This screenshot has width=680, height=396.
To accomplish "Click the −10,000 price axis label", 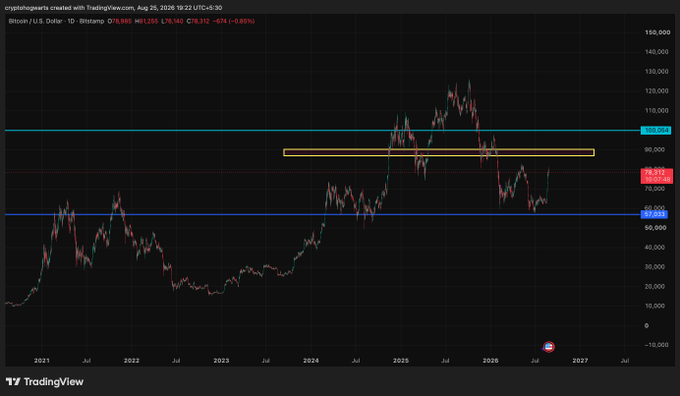I will pyautogui.click(x=656, y=345).
